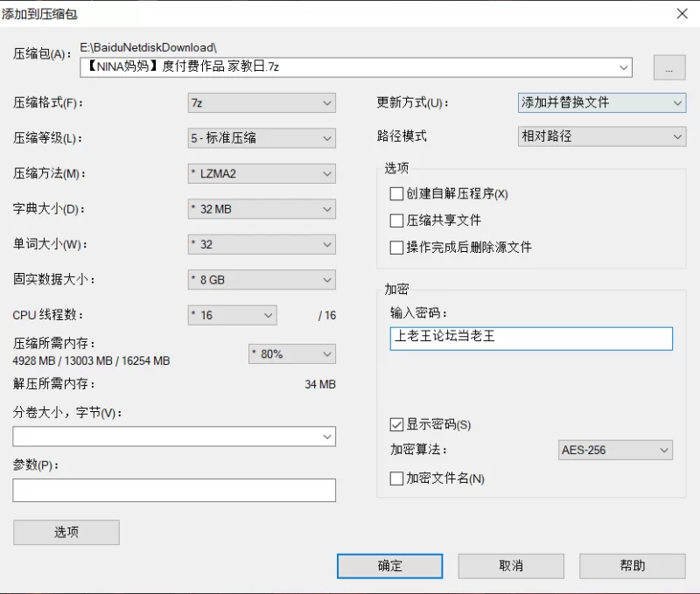
Task: Open the compression method LZMA2 dropdown
Action: point(262,173)
